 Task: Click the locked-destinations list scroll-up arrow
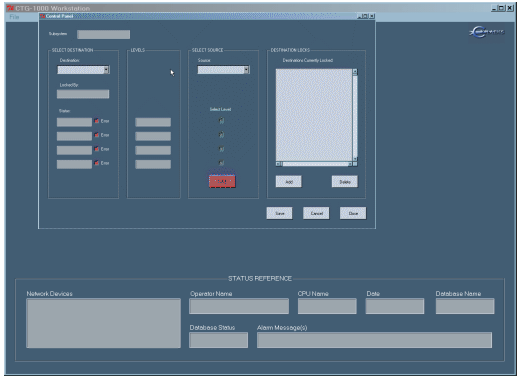355,72
